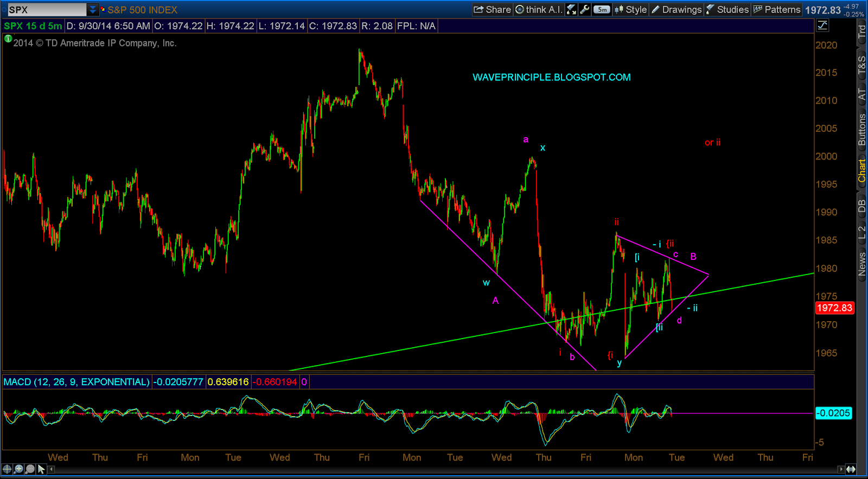Open think A.I. panel
Viewport: 868px width, 479px height.
click(538, 9)
